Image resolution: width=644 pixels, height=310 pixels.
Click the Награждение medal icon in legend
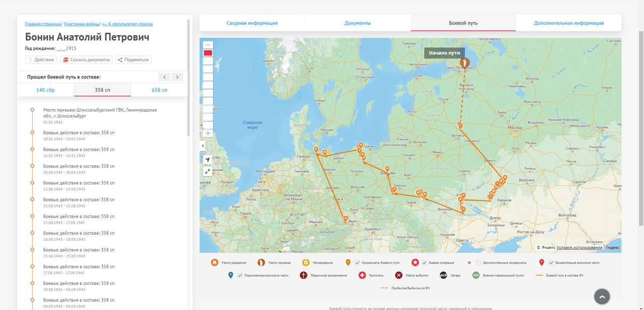click(305, 262)
